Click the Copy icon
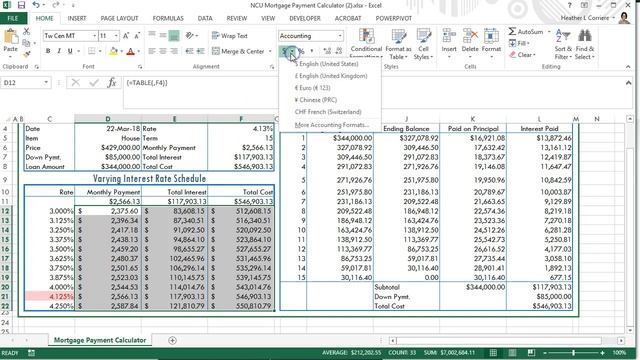Image resolution: width=640 pixels, height=360 pixels. [x=27, y=43]
